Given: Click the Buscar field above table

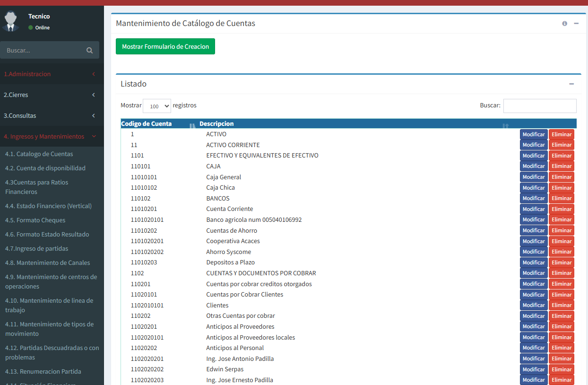Looking at the screenshot, I should point(539,106).
